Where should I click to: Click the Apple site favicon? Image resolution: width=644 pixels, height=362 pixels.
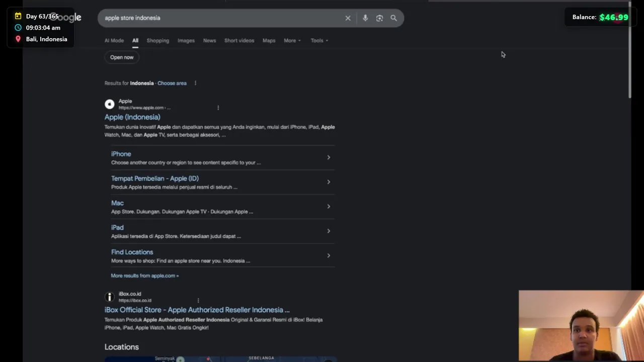109,104
